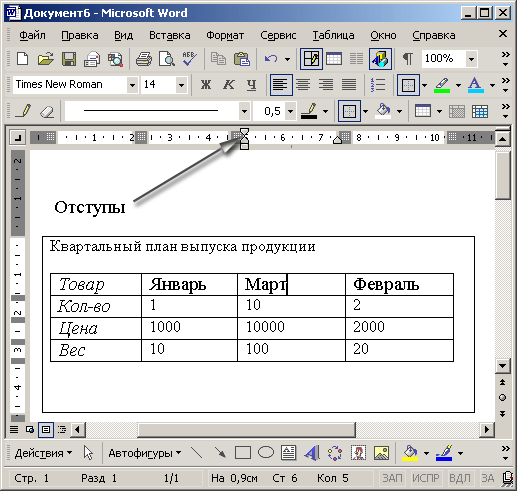Click the Save floppy disk icon
Image resolution: width=517 pixels, height=491 pixels.
(68, 59)
